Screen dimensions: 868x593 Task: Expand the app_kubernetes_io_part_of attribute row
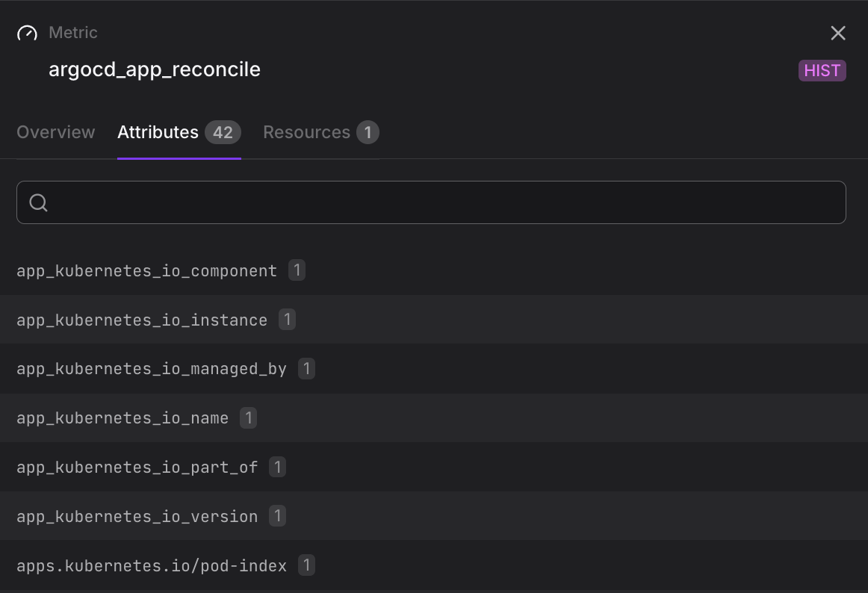[x=137, y=466]
